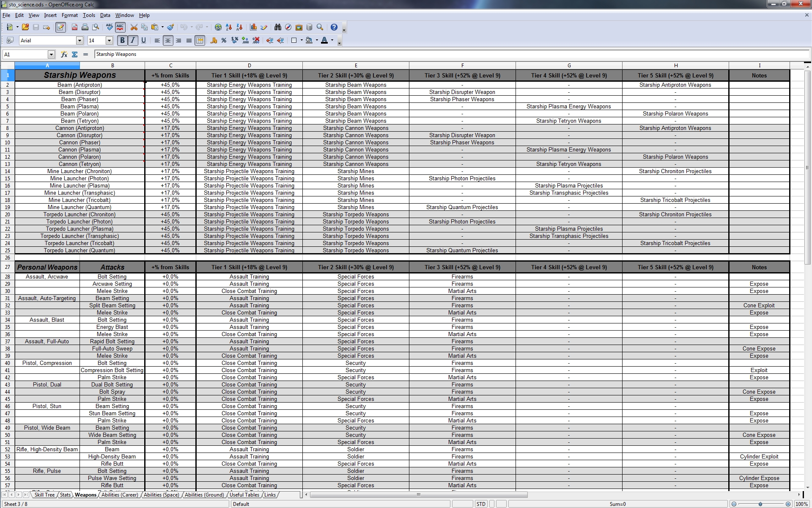Open the Data menu
The height and width of the screenshot is (508, 812).
pyautogui.click(x=105, y=15)
